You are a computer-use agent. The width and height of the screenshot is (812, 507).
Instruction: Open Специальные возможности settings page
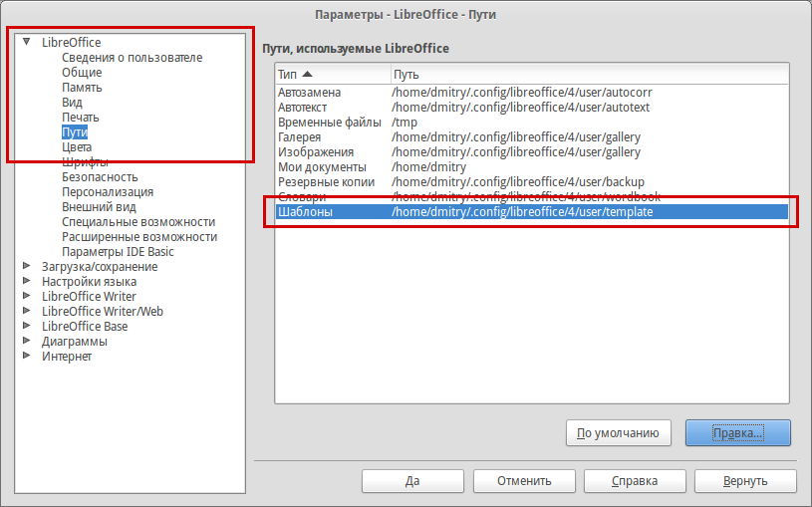tap(138, 222)
